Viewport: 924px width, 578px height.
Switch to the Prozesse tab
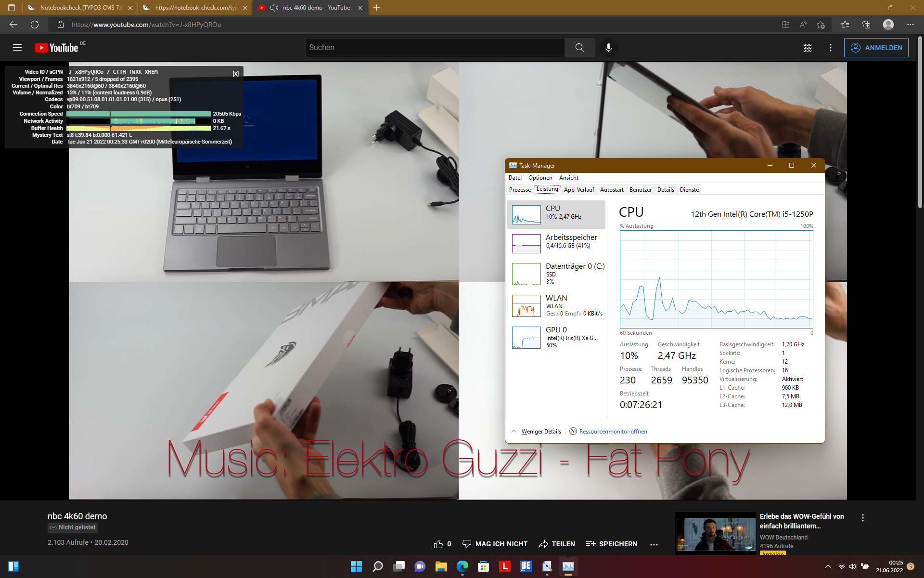point(520,190)
